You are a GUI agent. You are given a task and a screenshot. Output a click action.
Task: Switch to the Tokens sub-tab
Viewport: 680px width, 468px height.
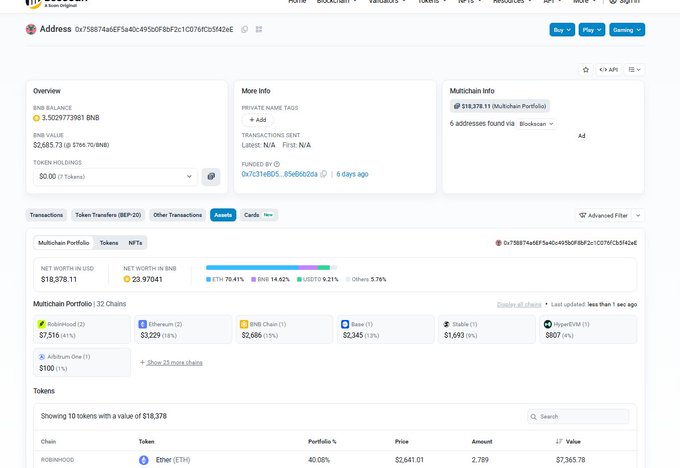tap(109, 243)
